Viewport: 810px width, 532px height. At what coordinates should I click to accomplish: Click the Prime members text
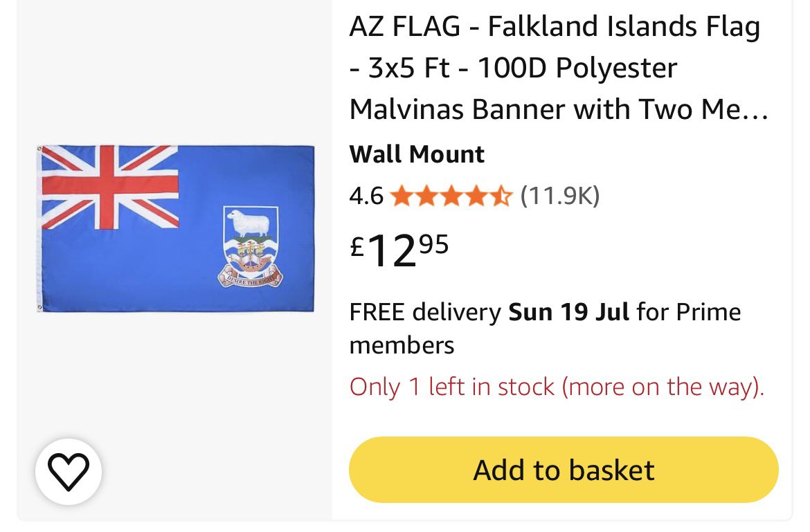tap(545, 329)
